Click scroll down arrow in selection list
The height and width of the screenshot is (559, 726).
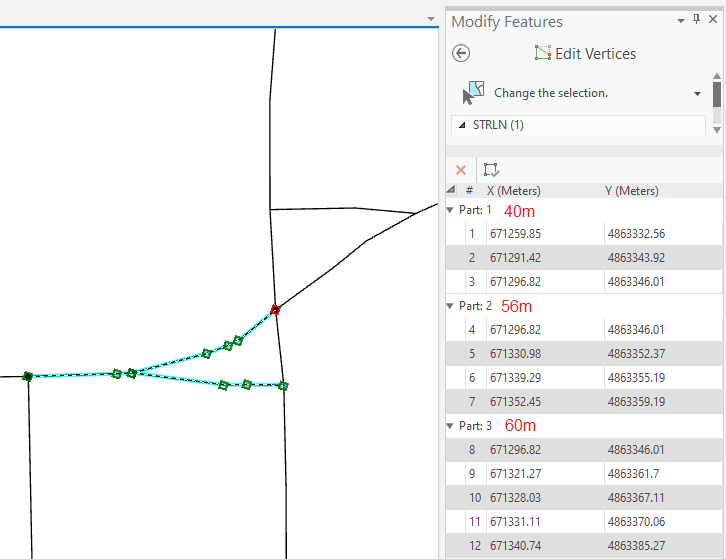tap(716, 130)
